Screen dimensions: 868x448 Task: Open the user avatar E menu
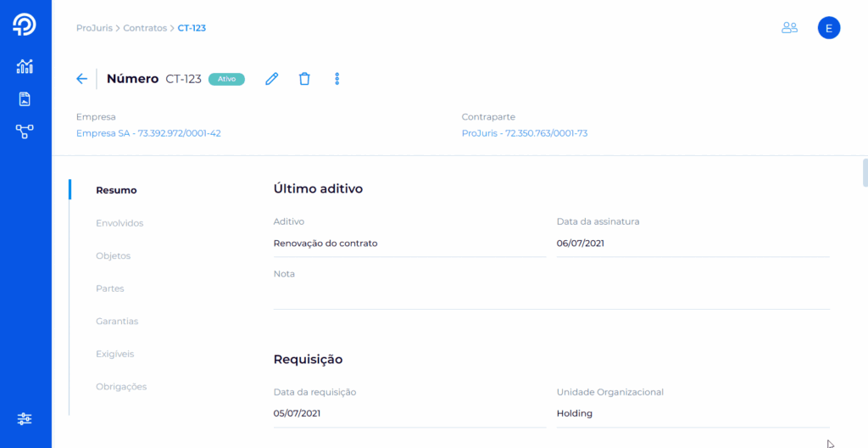click(x=828, y=28)
